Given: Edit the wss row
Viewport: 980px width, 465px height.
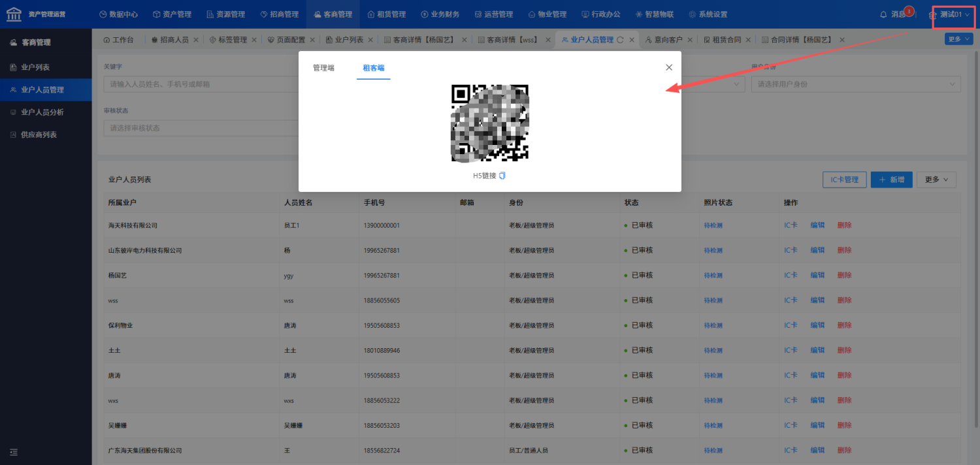Looking at the screenshot, I should point(817,300).
